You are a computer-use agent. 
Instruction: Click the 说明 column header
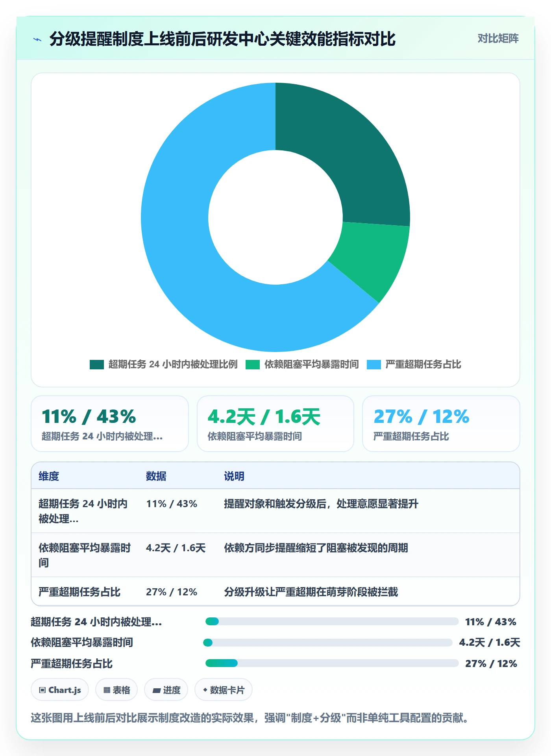tap(234, 476)
